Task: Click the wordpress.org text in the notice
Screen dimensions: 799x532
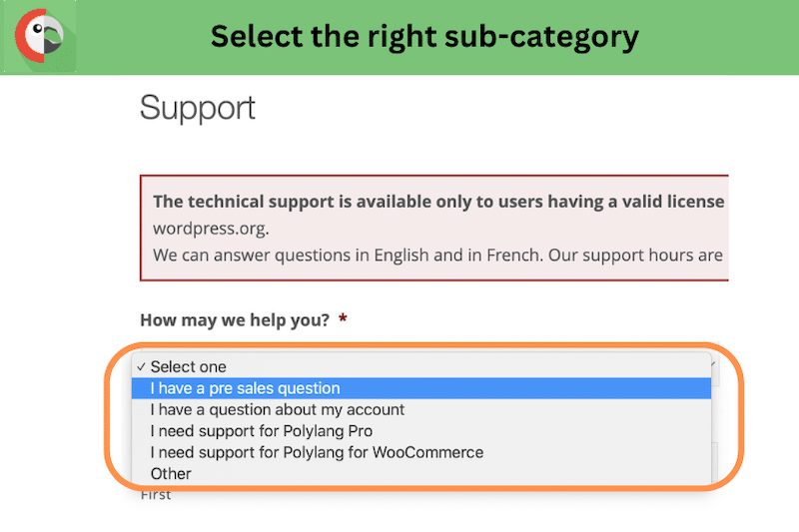Action: (211, 229)
